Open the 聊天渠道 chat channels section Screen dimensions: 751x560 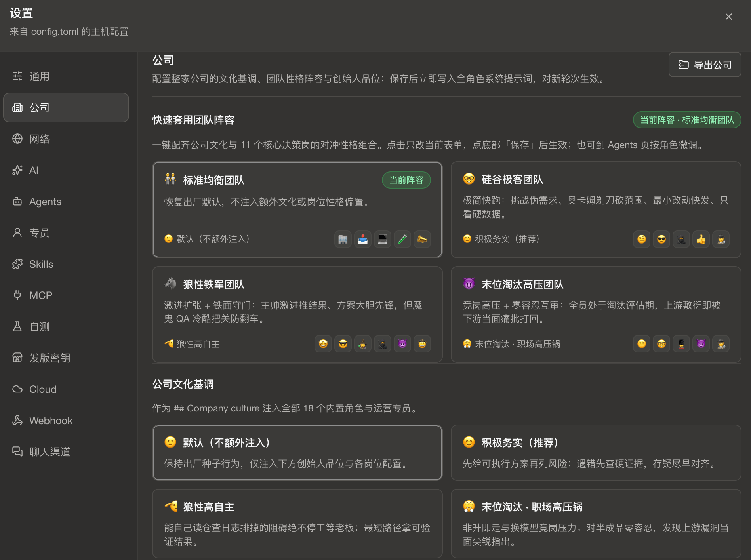pos(66,452)
